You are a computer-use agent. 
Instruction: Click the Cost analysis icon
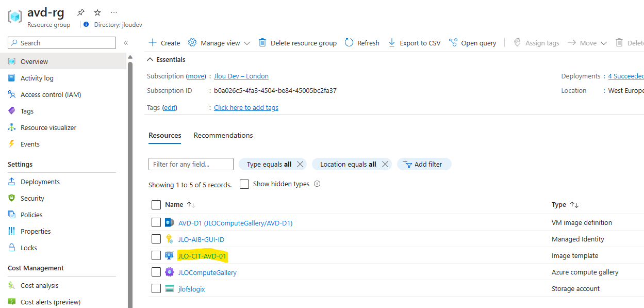coord(12,285)
